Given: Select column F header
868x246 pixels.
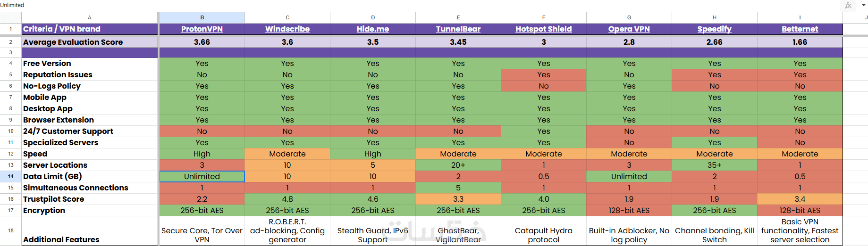Looking at the screenshot, I should click(x=544, y=17).
